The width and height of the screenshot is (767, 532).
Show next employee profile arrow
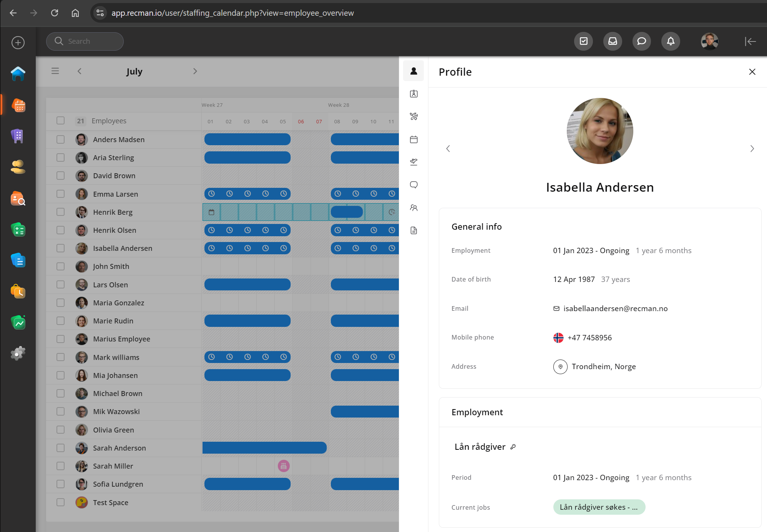[752, 149]
